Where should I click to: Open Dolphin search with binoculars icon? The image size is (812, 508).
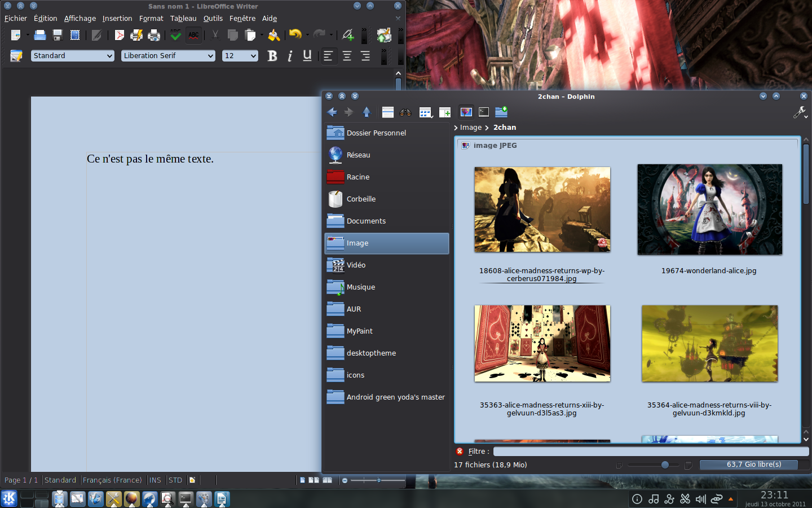tap(405, 112)
